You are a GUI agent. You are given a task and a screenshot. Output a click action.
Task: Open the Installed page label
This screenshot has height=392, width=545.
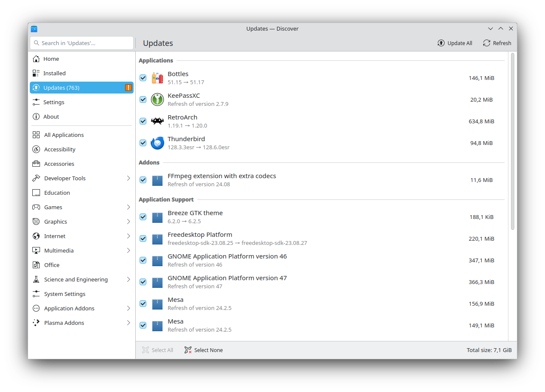click(54, 73)
